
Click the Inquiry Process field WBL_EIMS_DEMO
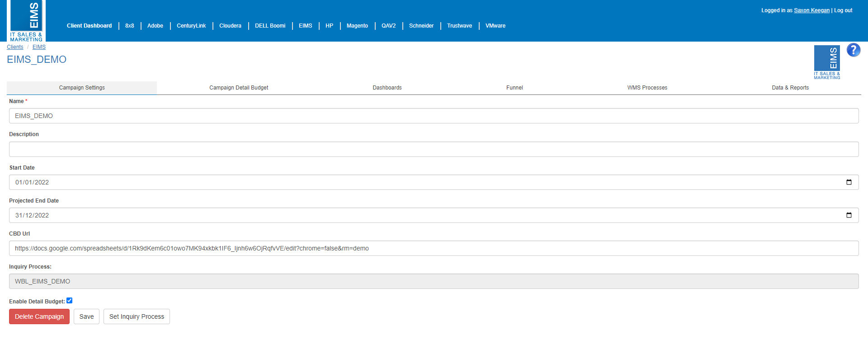pyautogui.click(x=434, y=281)
